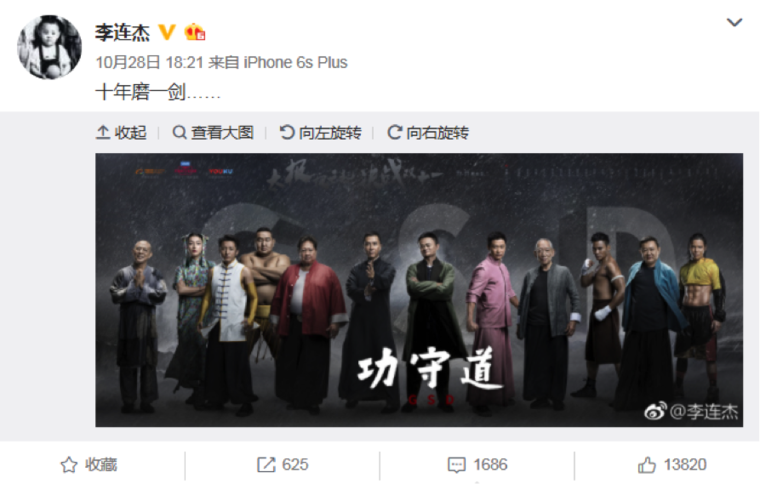This screenshot has width=760, height=484.
Task: Toggle favorite with the 收藏 star
Action: tap(89, 465)
